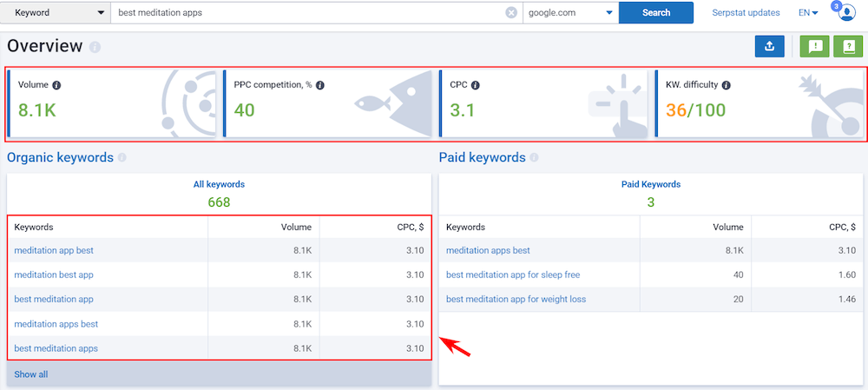Clear the search field with the X icon

point(511,13)
